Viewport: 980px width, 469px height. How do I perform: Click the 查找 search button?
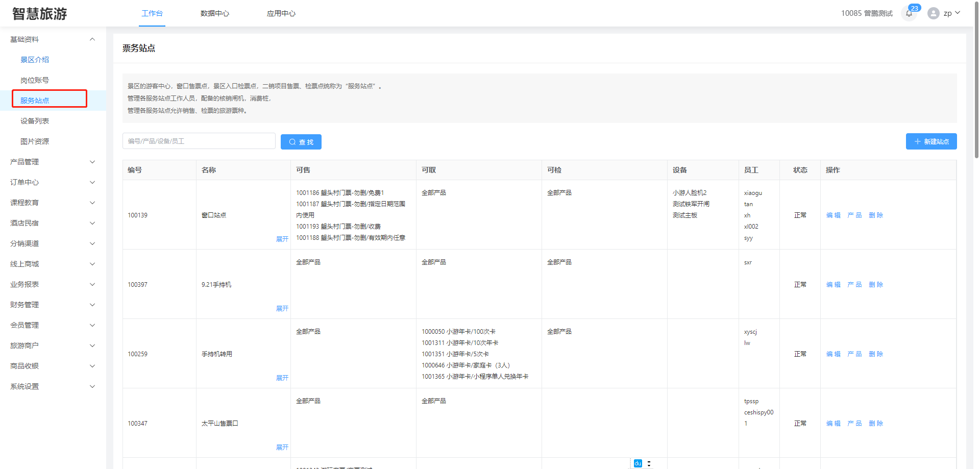tap(301, 142)
